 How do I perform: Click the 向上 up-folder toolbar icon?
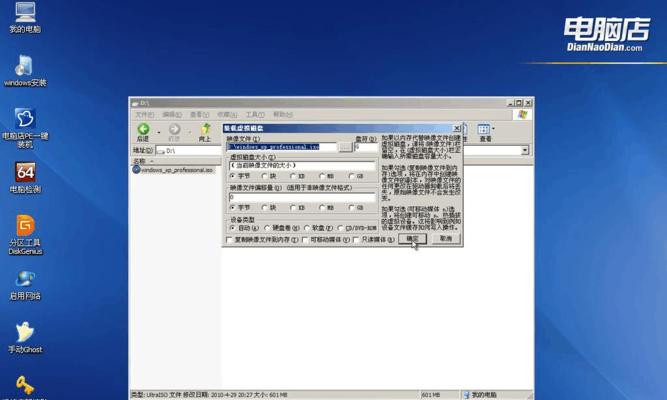click(204, 130)
